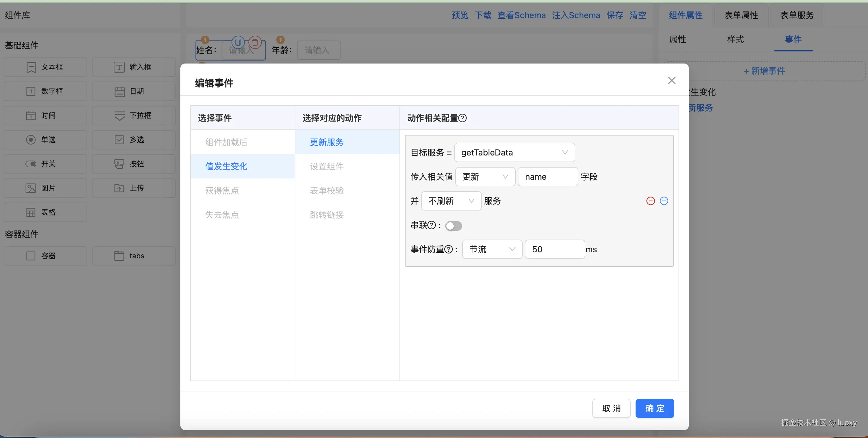Expand the 更新 dropdown for 传入相关值
This screenshot has width=868, height=438.
(485, 177)
